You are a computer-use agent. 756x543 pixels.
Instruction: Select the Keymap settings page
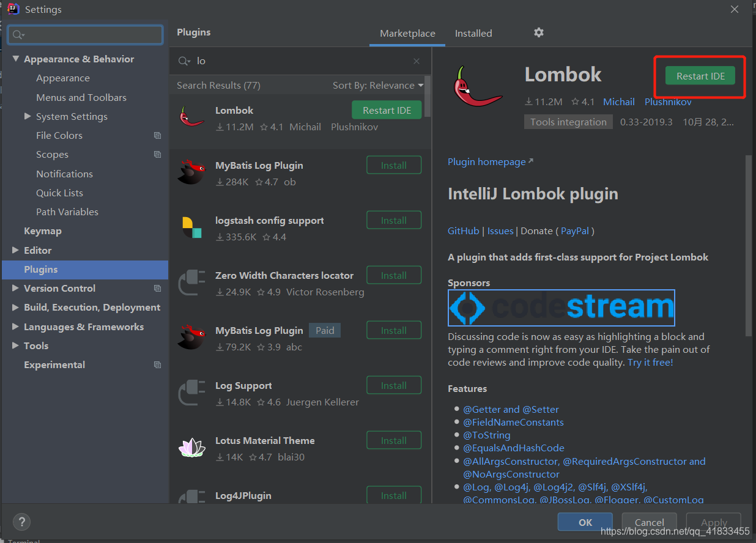click(x=43, y=231)
